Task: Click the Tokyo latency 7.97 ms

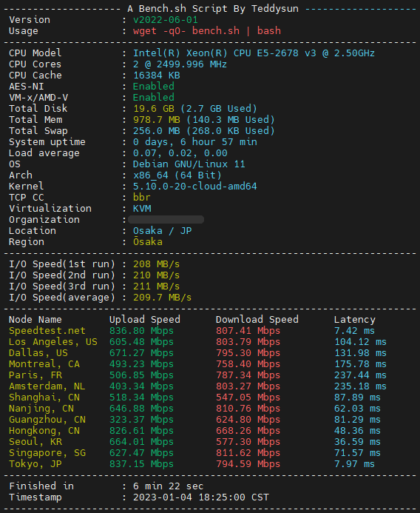Action: pyautogui.click(x=354, y=464)
